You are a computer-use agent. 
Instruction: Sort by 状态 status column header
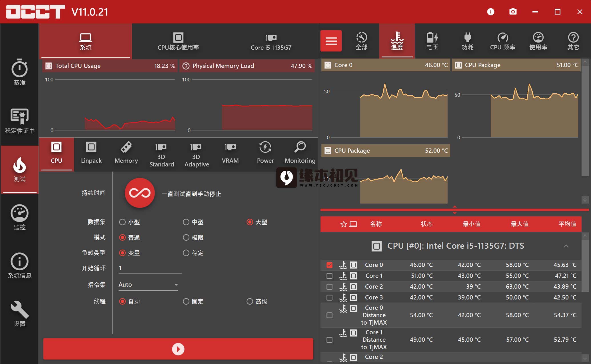coord(426,224)
